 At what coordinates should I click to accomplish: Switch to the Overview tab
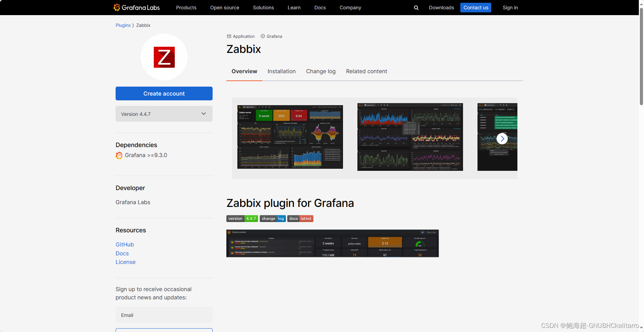tap(244, 71)
